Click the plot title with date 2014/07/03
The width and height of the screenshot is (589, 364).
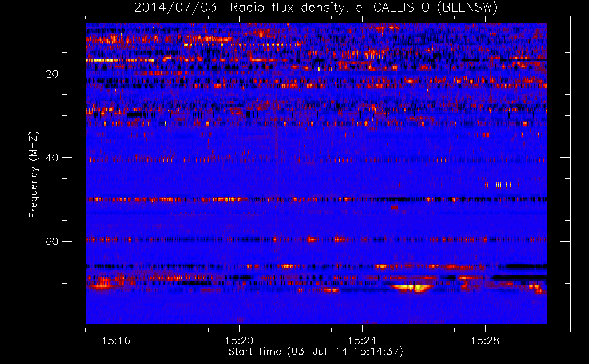pos(316,7)
